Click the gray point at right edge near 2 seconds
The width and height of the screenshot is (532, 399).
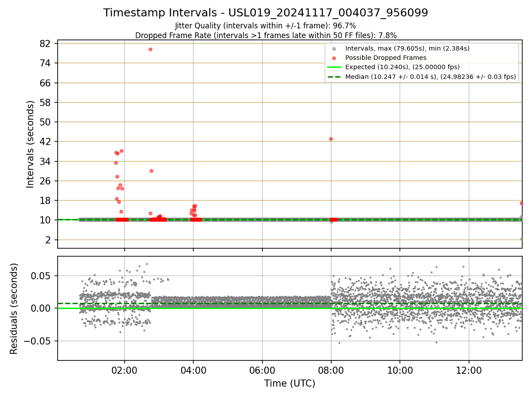tap(521, 239)
